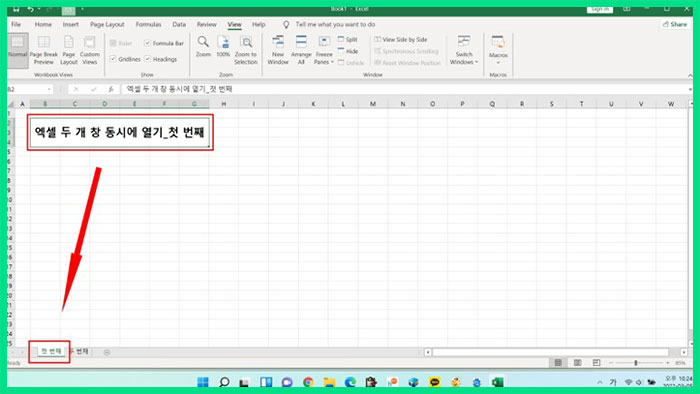
Task: Switch to the Formulas tab
Action: (148, 25)
